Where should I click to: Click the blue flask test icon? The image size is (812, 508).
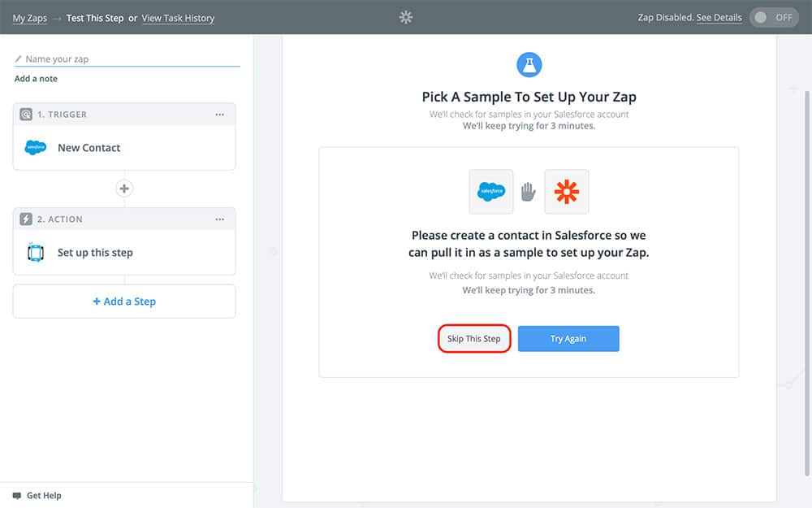click(529, 65)
